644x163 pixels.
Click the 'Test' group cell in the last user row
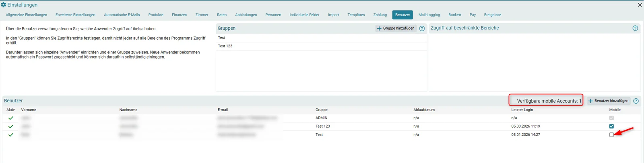(x=319, y=135)
